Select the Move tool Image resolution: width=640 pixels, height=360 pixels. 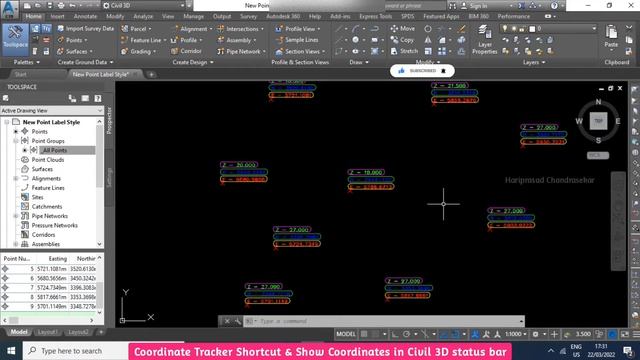402,29
